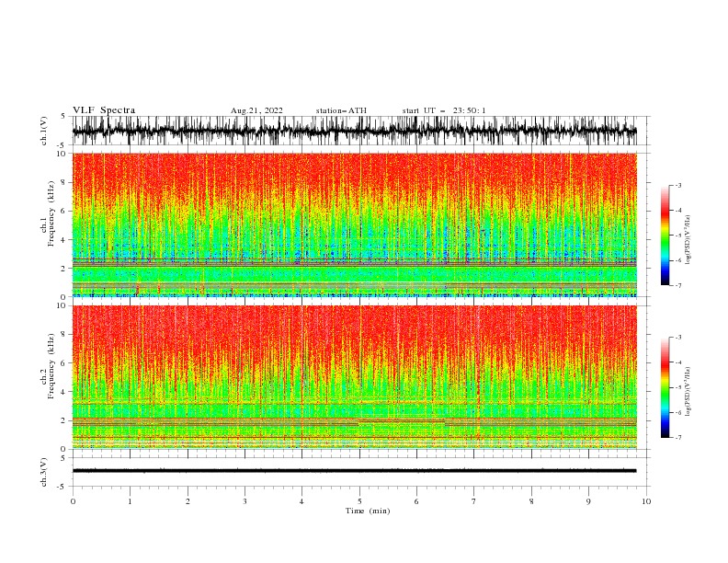
Task: Click time axis tick label "8"
Action: 531,501
